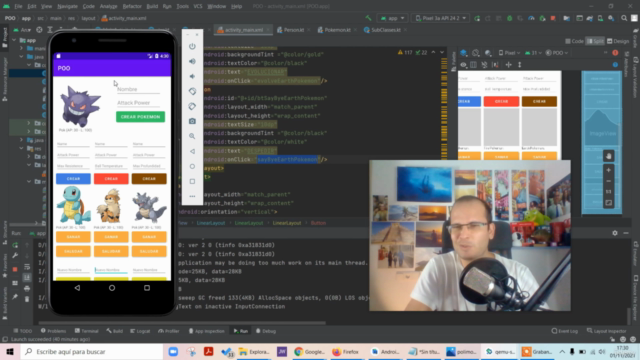Screen dimensions: 640x360
Task: Toggle the pin tab icon in Run panel
Action: [15, 297]
